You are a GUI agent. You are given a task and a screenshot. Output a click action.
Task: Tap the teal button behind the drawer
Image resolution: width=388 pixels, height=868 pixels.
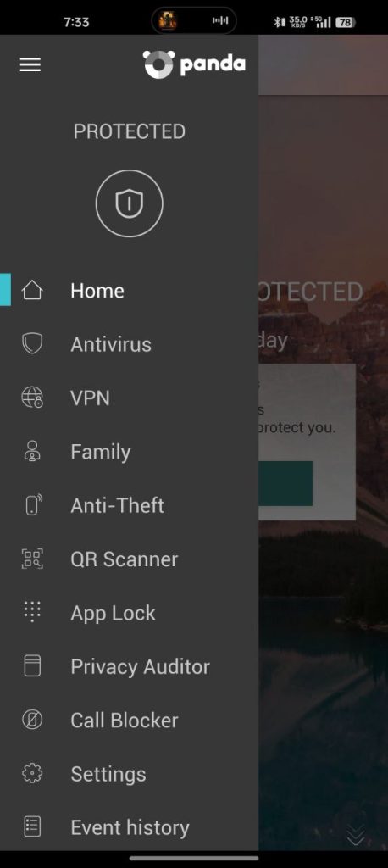click(x=285, y=483)
